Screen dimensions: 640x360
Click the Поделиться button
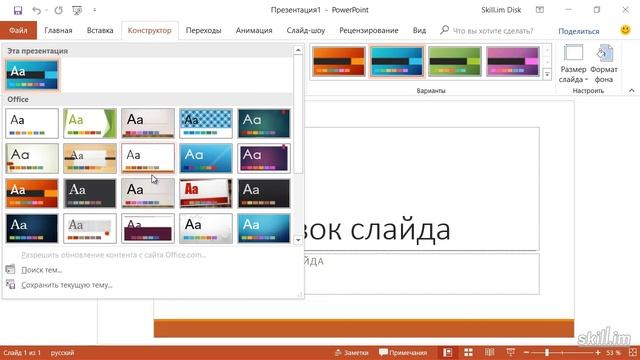[579, 31]
